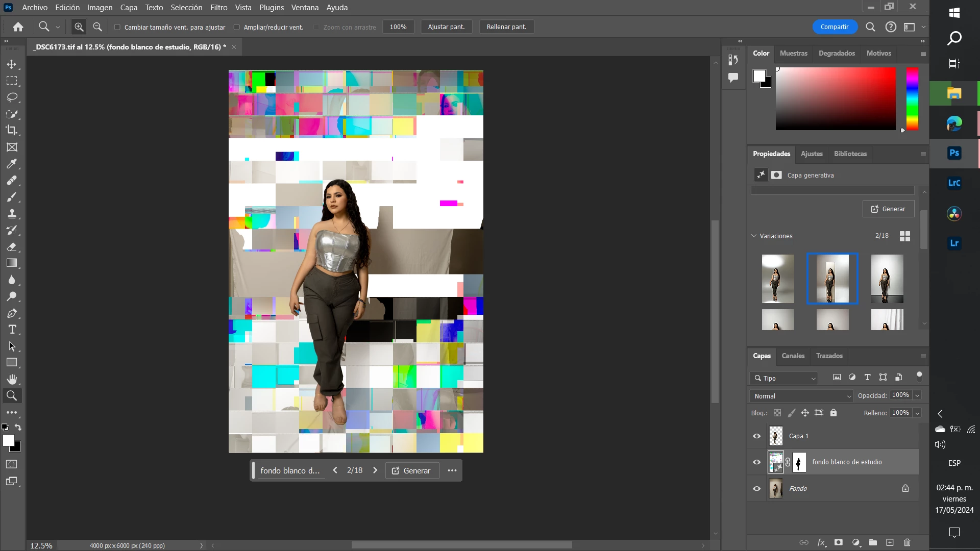Select the Lasso tool
The height and width of the screenshot is (551, 980).
(x=11, y=97)
